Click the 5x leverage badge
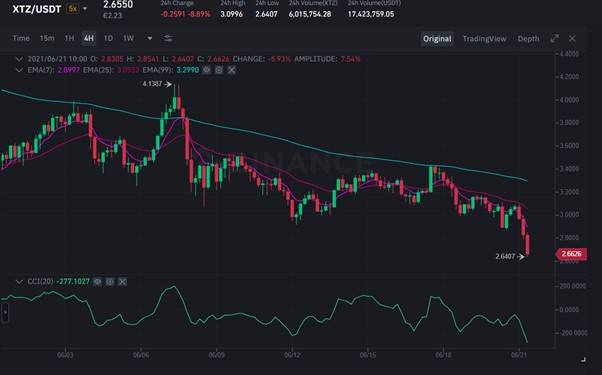The width and height of the screenshot is (602, 375). (x=73, y=8)
